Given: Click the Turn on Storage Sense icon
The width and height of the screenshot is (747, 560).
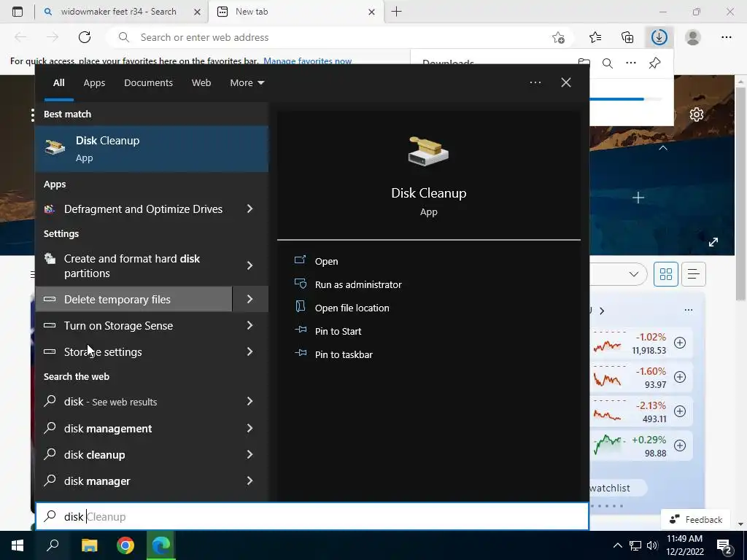Looking at the screenshot, I should [x=50, y=325].
